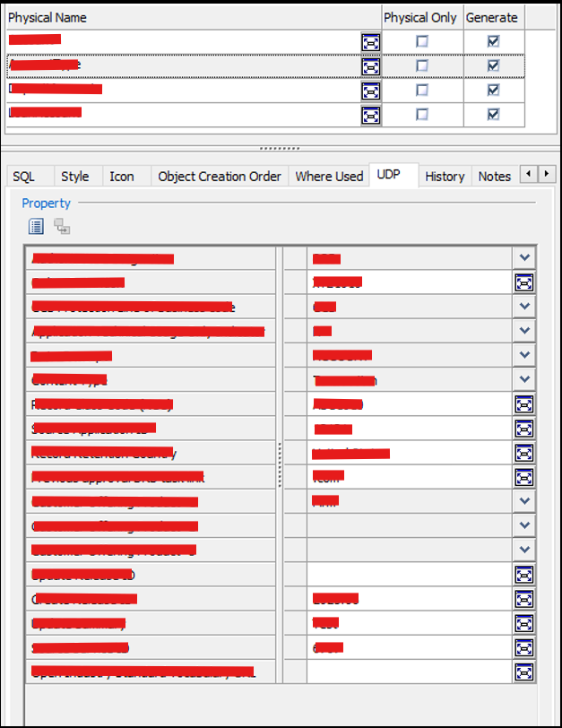This screenshot has width=562, height=728.
Task: Uncheck Generate checkbox in second row
Action: (493, 66)
